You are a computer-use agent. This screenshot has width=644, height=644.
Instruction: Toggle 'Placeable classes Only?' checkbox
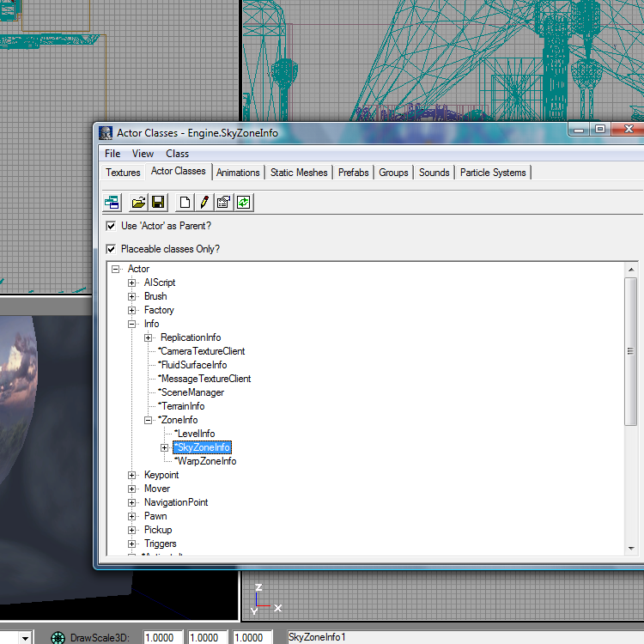111,249
